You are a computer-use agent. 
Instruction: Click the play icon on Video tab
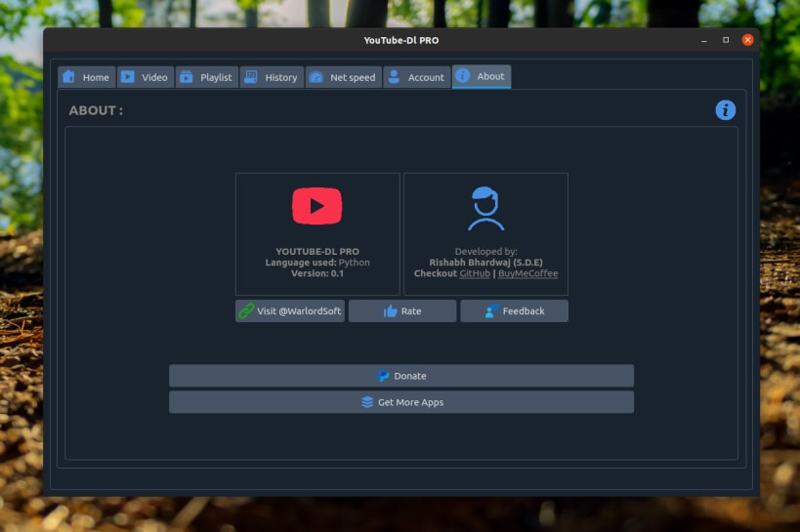[x=128, y=76]
